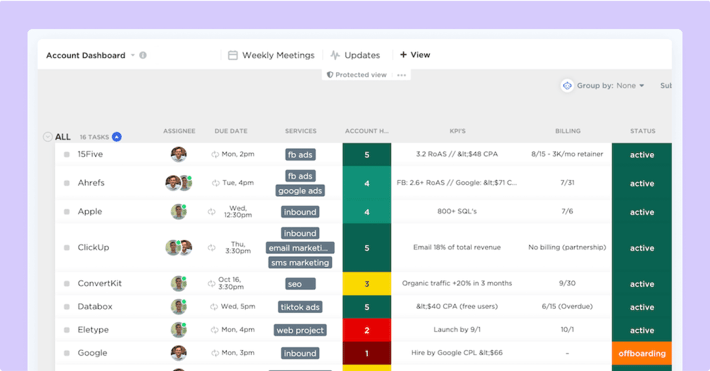
Task: Add a new view with + View
Action: coord(415,55)
